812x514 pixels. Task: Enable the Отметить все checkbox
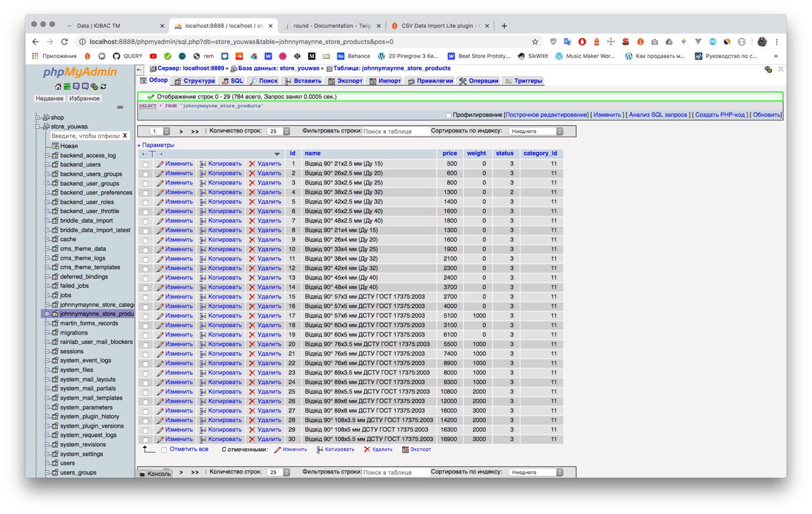tap(164, 449)
